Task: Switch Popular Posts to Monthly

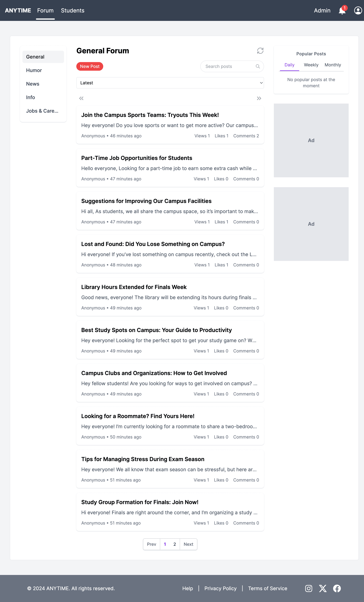Action: pyautogui.click(x=333, y=65)
